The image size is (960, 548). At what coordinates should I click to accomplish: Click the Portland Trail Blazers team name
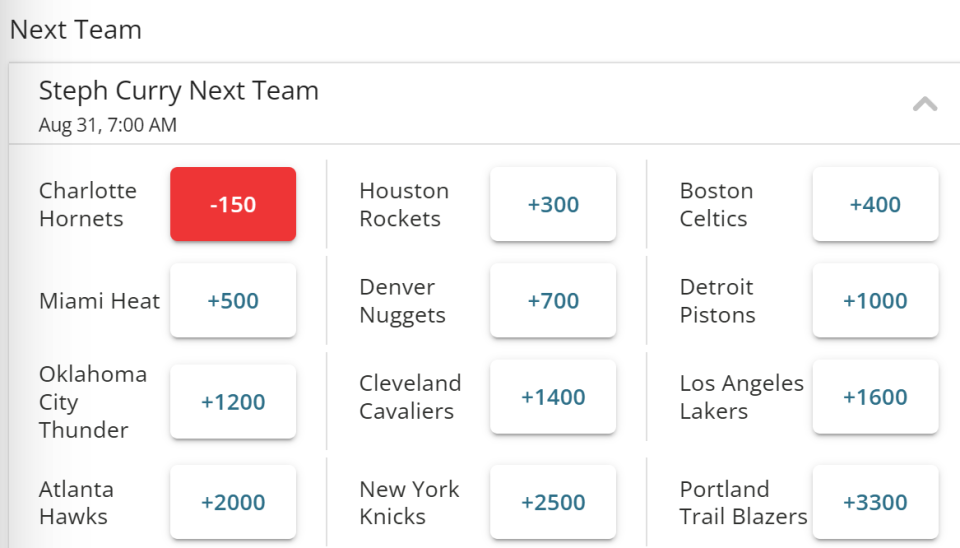[x=743, y=503]
